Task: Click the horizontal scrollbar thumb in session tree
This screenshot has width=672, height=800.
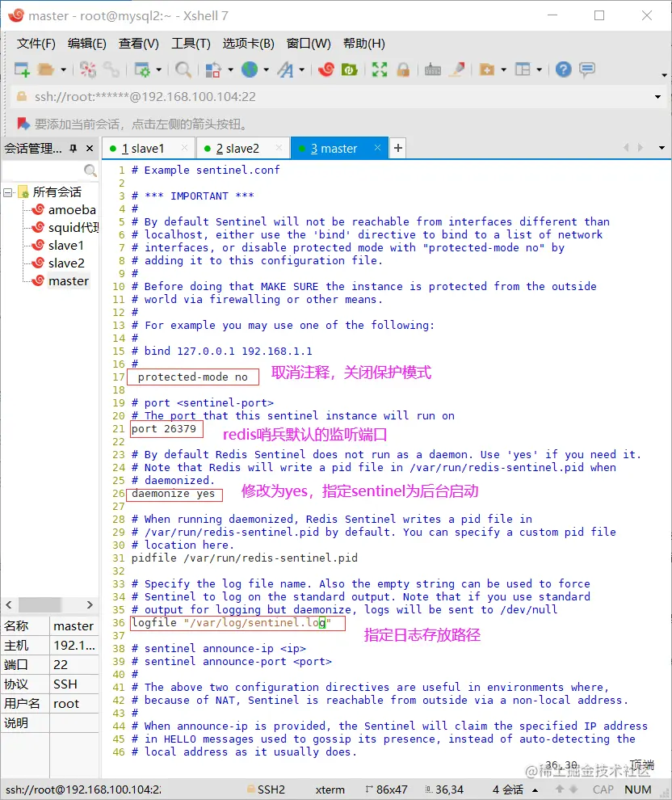Action: pos(40,604)
